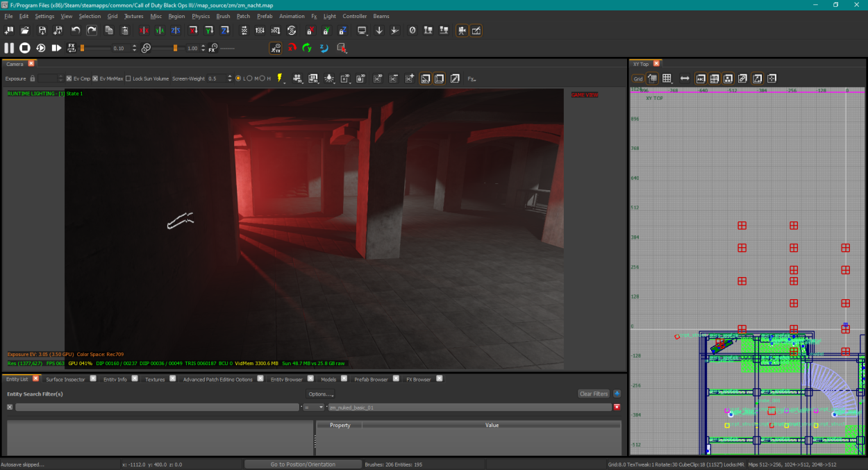
Task: Pause the FX playback
Action: [x=9, y=48]
